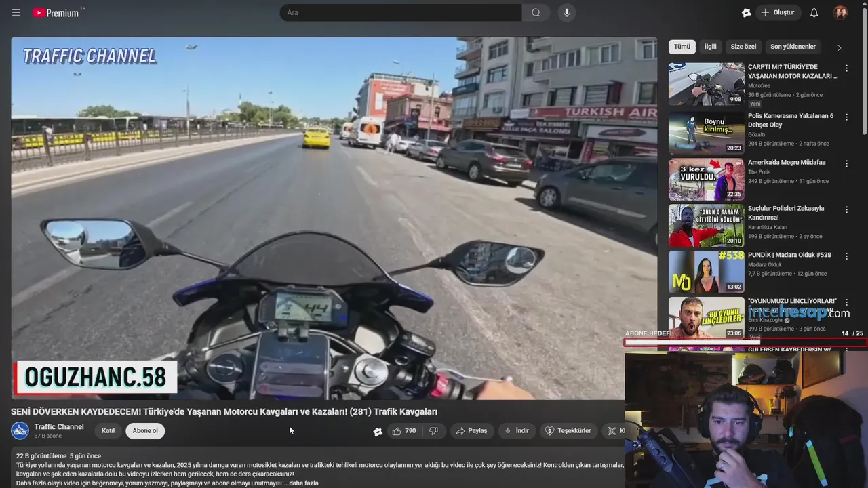Expand description with daha fazla
Image resolution: width=868 pixels, height=488 pixels.
pyautogui.click(x=303, y=483)
